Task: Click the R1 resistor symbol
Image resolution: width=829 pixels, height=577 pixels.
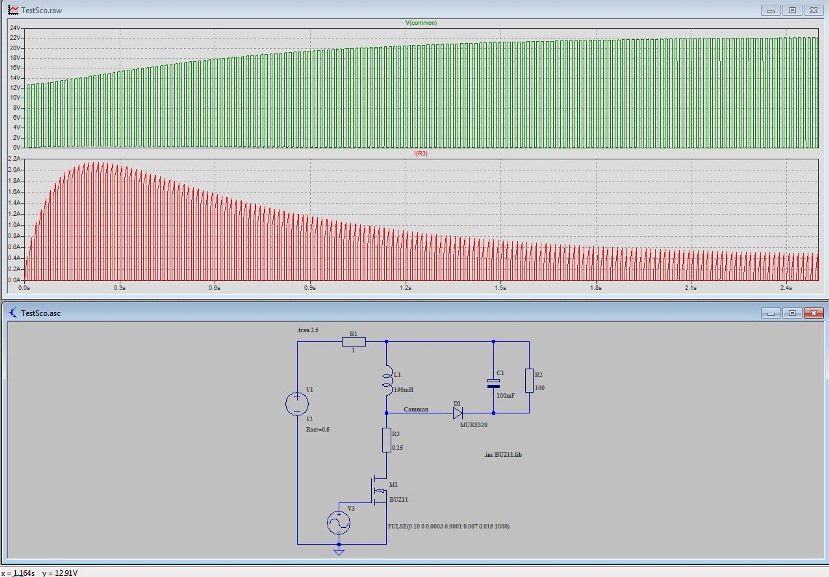Action: point(353,341)
